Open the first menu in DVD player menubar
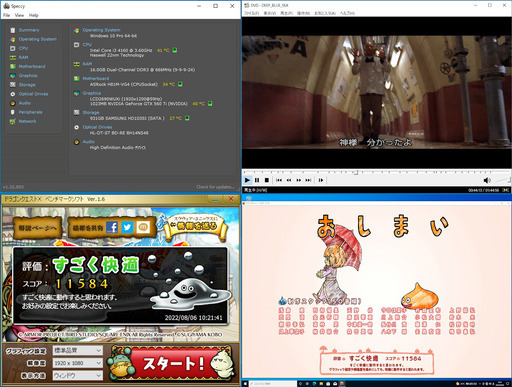512x387 pixels. pos(251,13)
